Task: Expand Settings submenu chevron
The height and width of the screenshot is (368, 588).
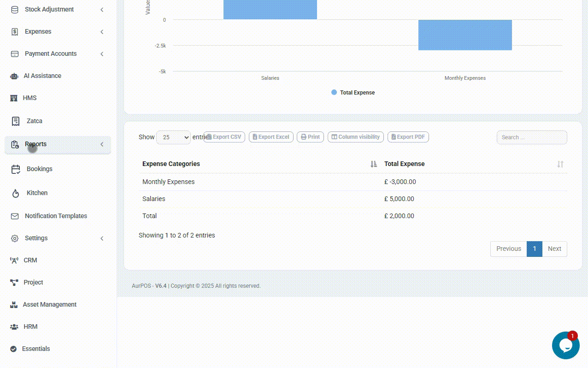Action: pos(102,238)
